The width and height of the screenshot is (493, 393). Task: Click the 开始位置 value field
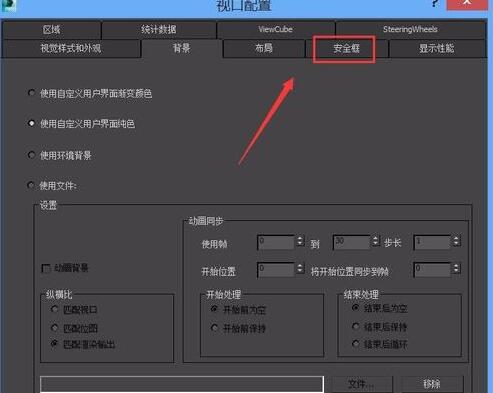(276, 270)
